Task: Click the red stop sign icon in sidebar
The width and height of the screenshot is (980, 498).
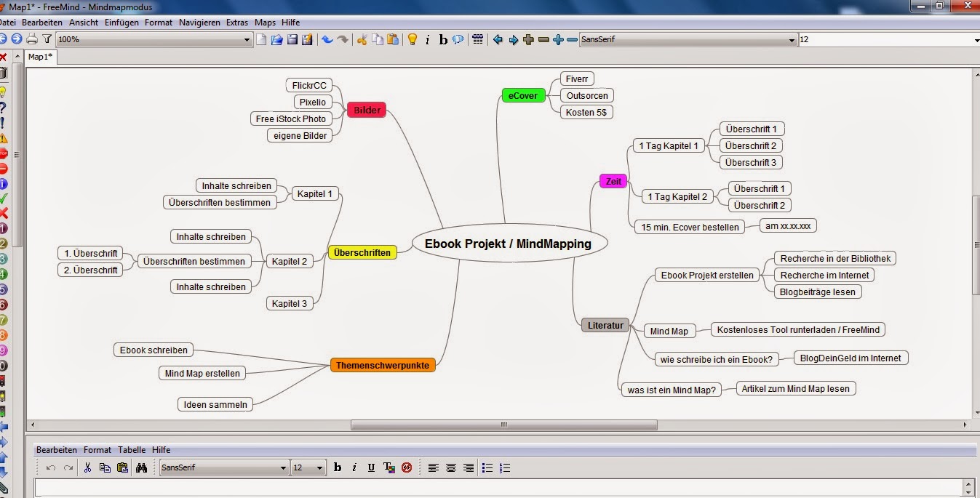Action: point(3,153)
